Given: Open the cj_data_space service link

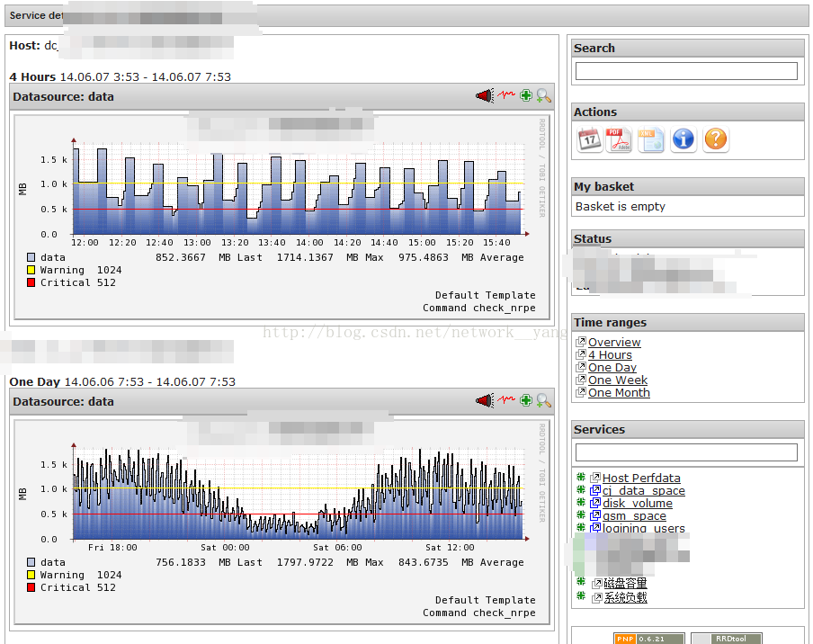Looking at the screenshot, I should click(643, 490).
